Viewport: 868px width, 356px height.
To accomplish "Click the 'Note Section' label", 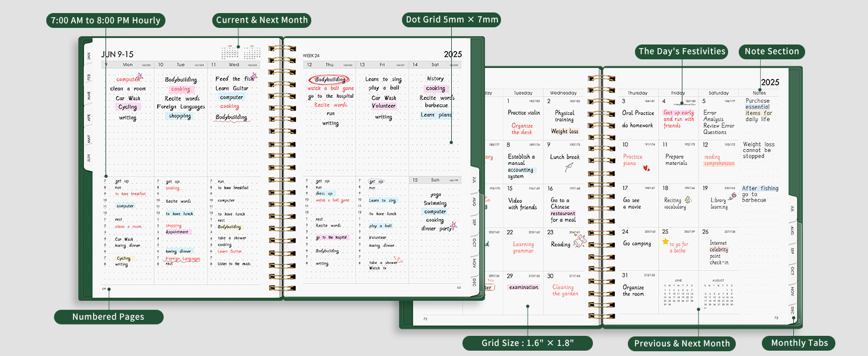I will (x=771, y=51).
